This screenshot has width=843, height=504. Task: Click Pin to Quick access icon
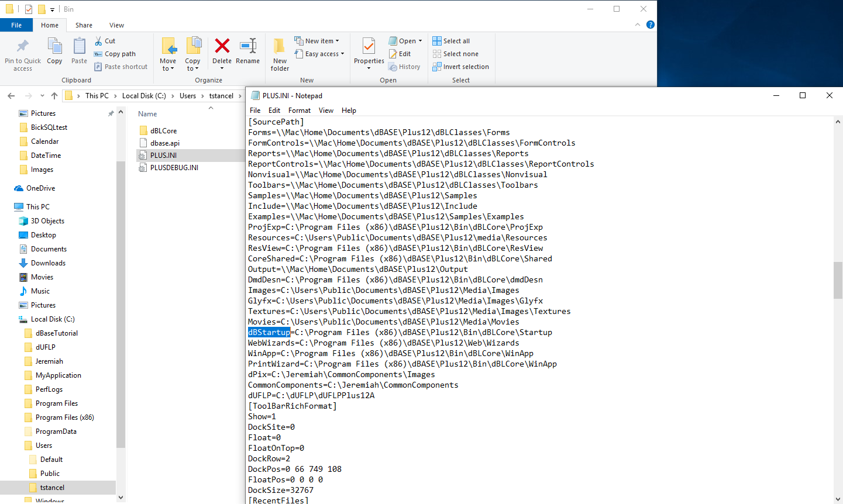pos(23,47)
